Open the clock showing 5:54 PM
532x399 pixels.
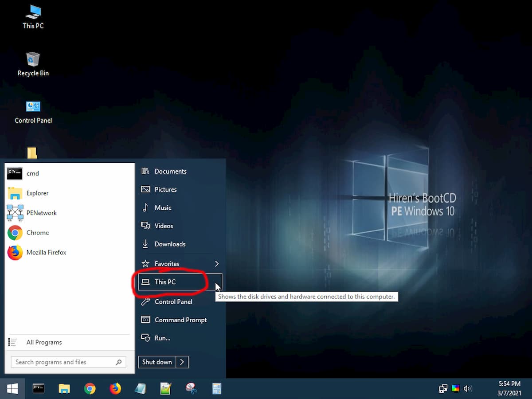509,389
